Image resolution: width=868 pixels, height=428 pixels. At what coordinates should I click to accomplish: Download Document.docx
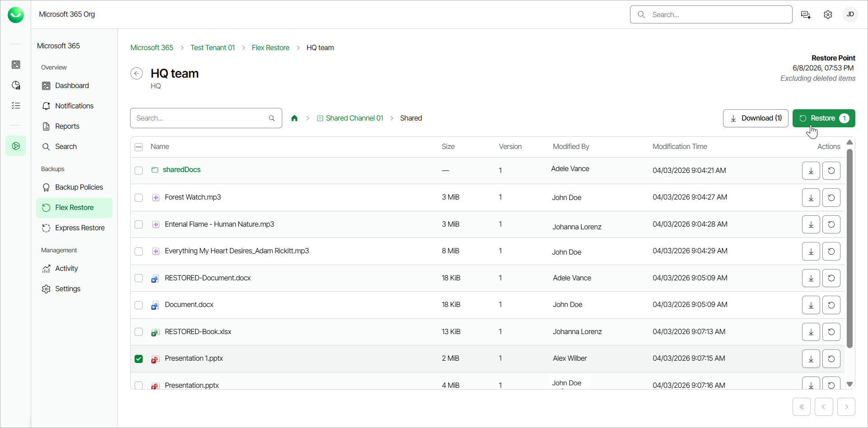tap(811, 305)
